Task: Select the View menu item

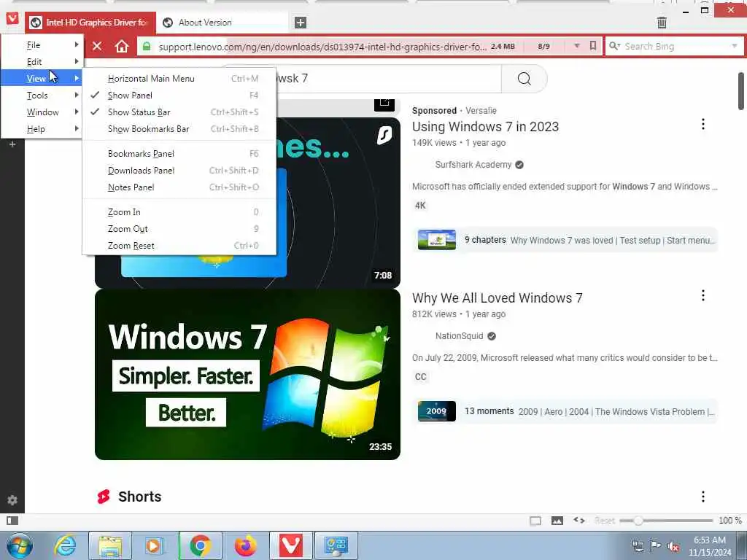Action: tap(42, 79)
